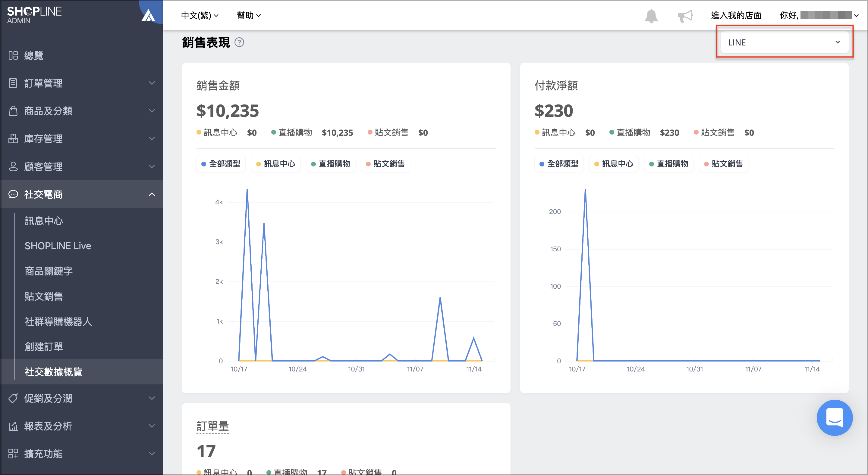The image size is (868, 475).
Task: Toggle 全部類型 series in 銷售金額 chart
Action: (x=221, y=164)
